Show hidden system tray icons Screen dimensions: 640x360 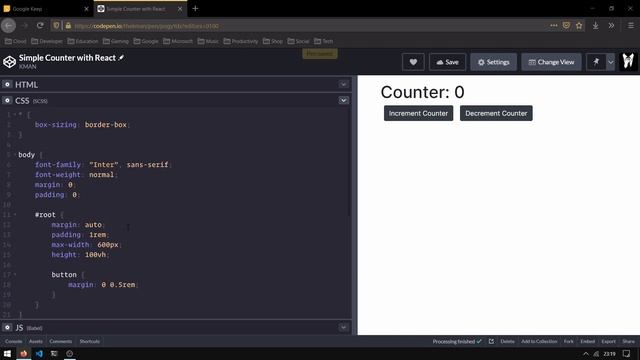click(x=586, y=354)
